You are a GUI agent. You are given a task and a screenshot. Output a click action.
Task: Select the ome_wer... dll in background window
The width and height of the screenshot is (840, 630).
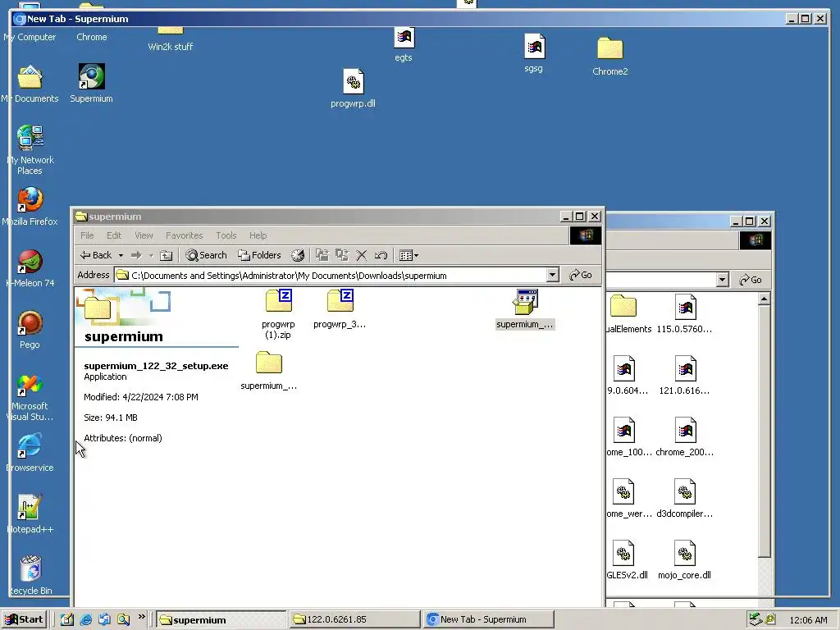[x=627, y=499]
